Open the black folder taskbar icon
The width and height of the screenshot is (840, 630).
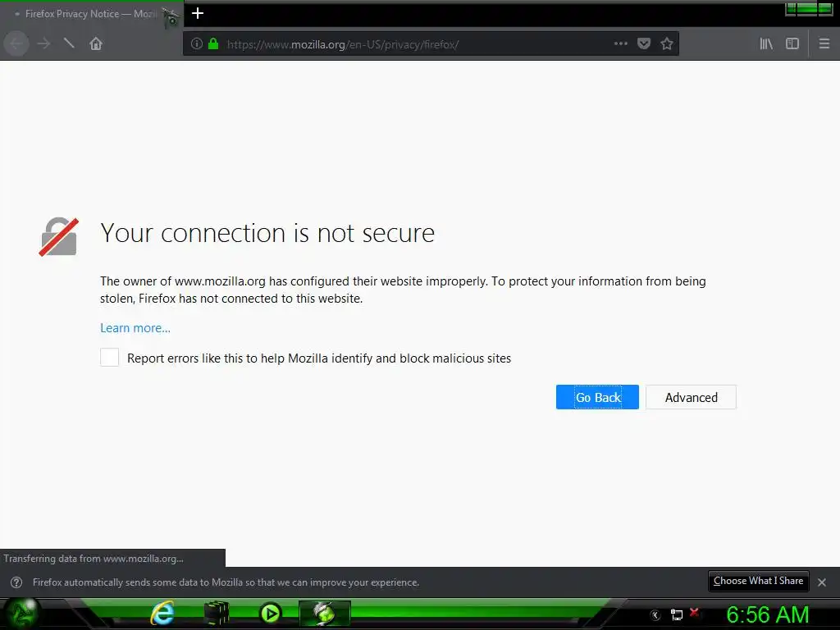(217, 614)
